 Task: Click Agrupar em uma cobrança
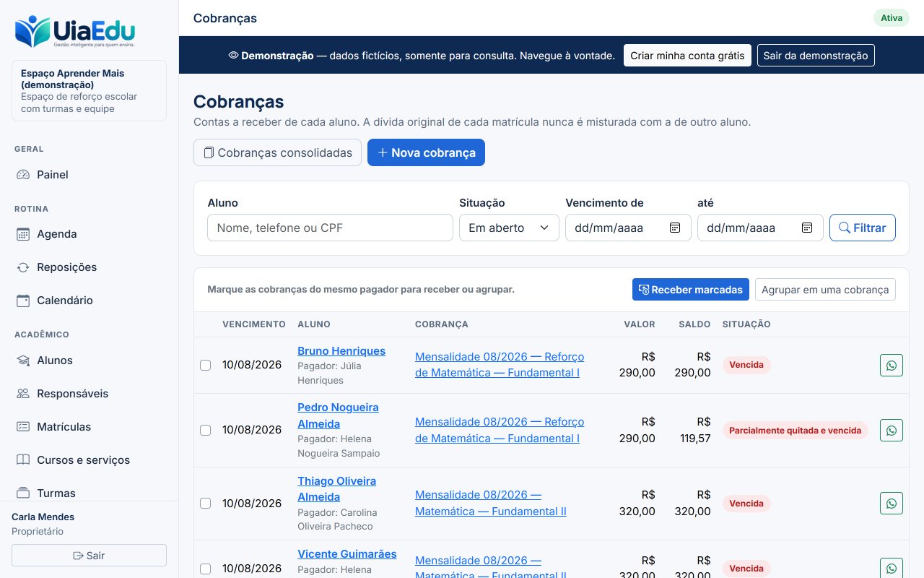(825, 290)
